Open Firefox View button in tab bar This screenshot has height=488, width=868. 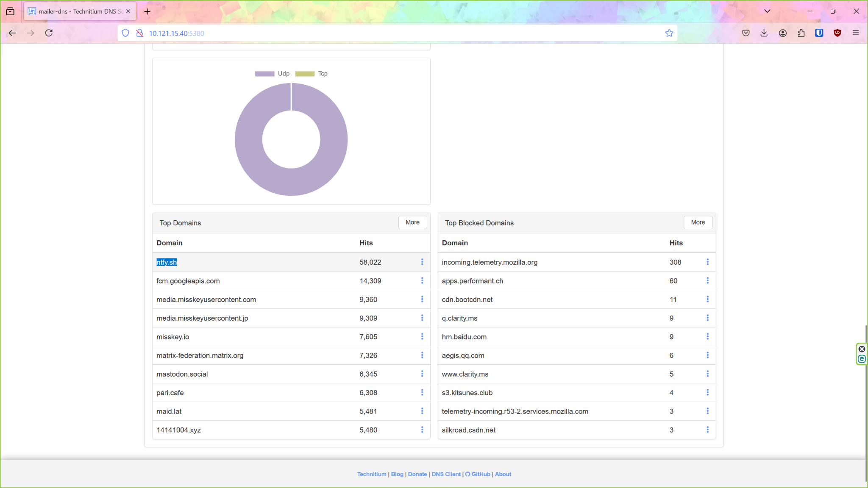[10, 11]
